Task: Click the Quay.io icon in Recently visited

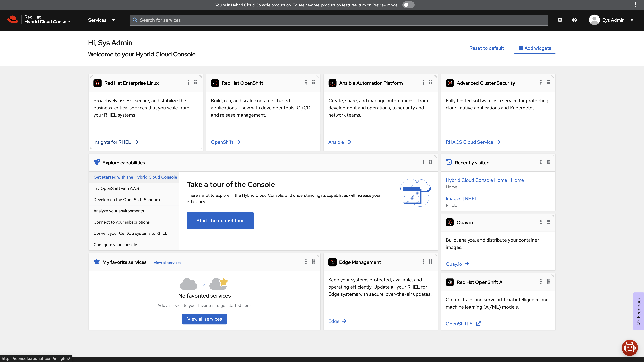Action: 449,222
